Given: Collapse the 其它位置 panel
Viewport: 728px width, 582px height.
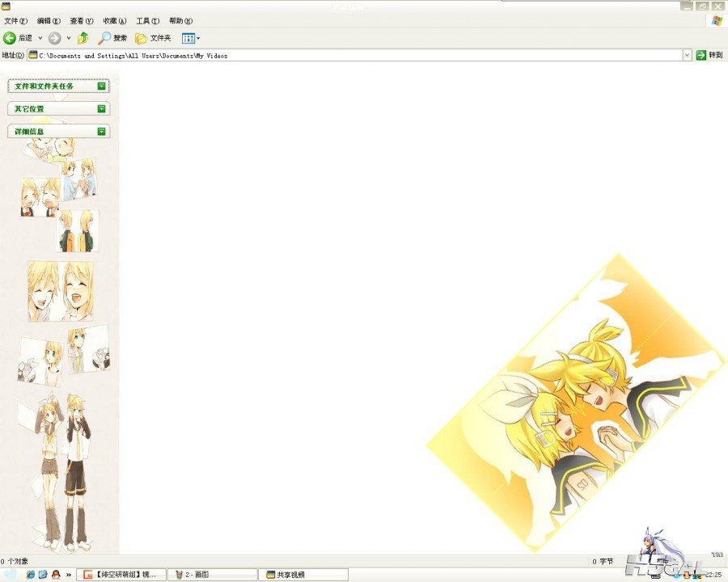Looking at the screenshot, I should [102, 108].
